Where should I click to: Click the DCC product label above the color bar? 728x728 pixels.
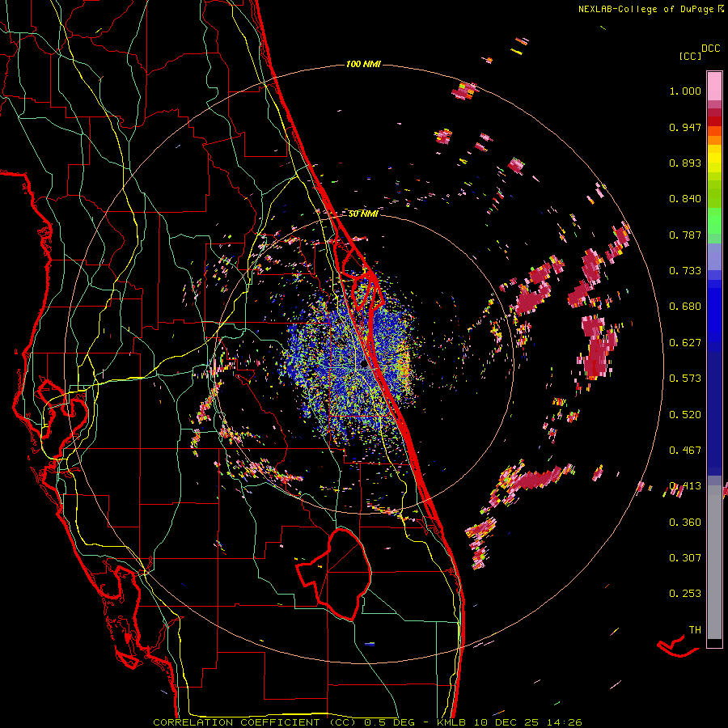[710, 49]
